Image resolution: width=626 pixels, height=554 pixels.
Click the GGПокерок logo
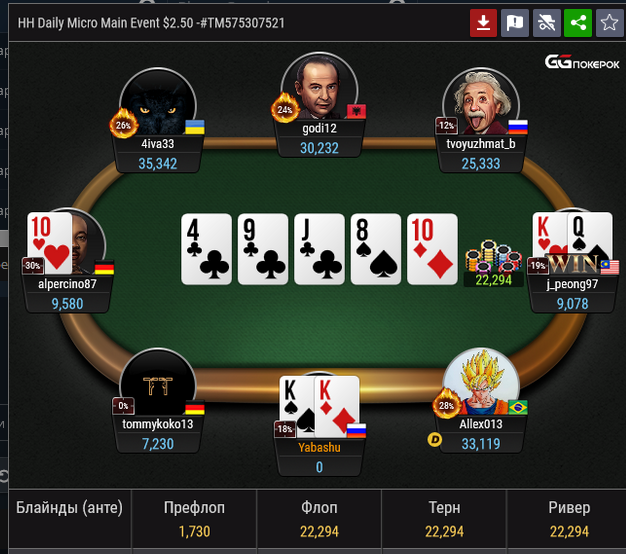tap(582, 62)
